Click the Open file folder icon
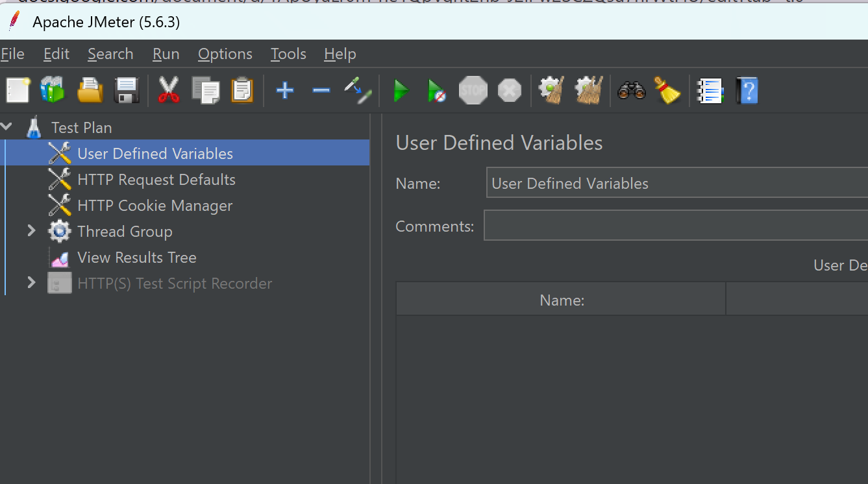 point(90,90)
